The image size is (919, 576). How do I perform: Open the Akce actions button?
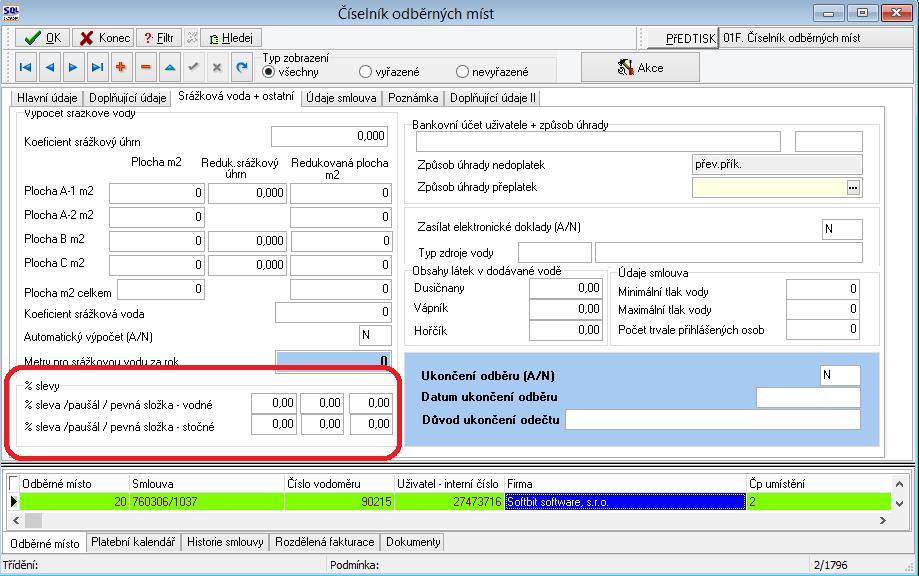point(641,67)
